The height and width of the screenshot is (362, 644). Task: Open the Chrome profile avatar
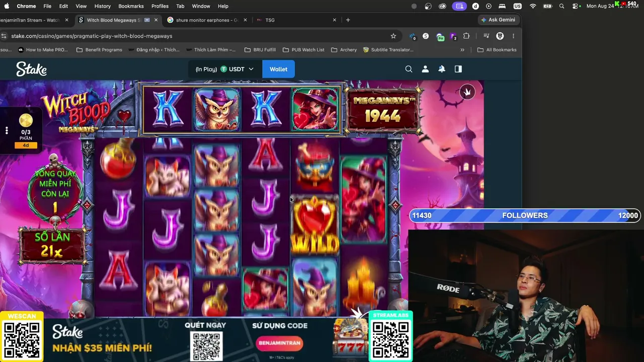500,36
